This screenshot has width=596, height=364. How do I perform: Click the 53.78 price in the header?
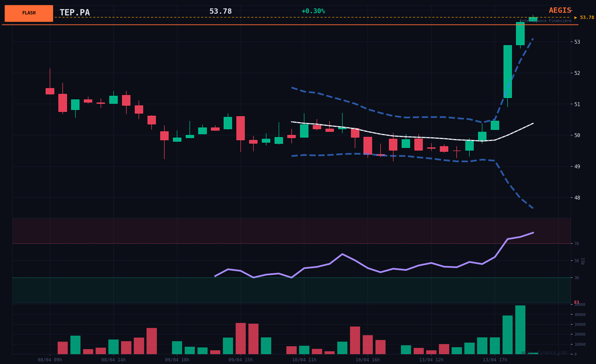coord(220,11)
